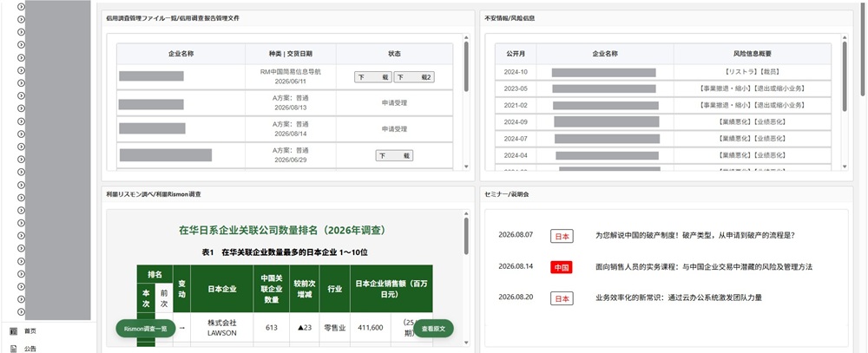
Task: Select the 2024-07 risk row date
Action: click(x=516, y=138)
